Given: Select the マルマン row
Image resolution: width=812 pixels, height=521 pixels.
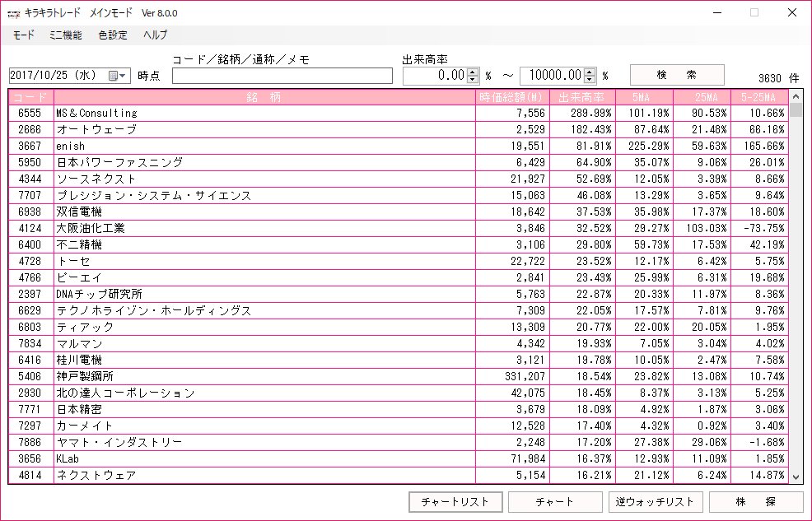Looking at the screenshot, I should coord(399,343).
